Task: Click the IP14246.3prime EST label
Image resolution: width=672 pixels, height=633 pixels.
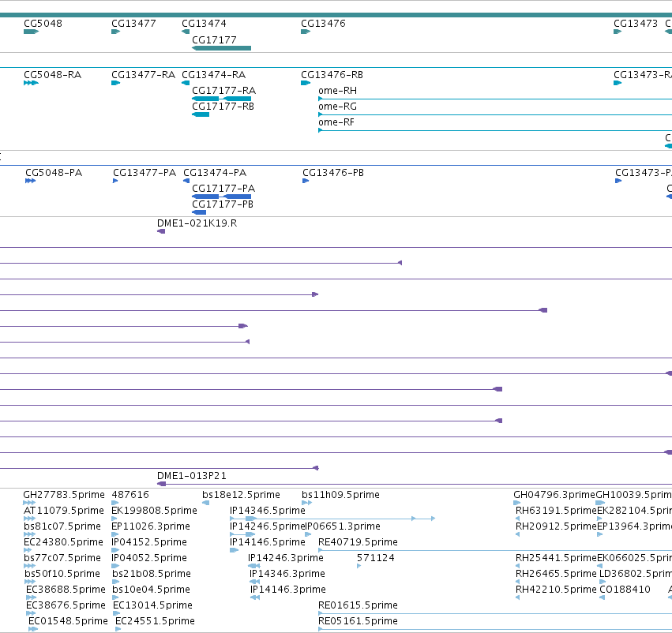Action: 285,559
